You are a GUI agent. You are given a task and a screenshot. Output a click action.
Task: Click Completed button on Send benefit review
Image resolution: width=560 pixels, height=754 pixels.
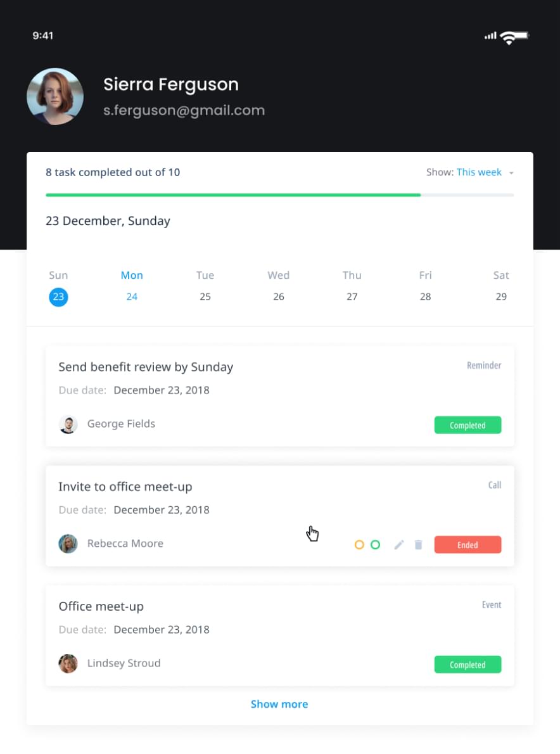point(468,425)
